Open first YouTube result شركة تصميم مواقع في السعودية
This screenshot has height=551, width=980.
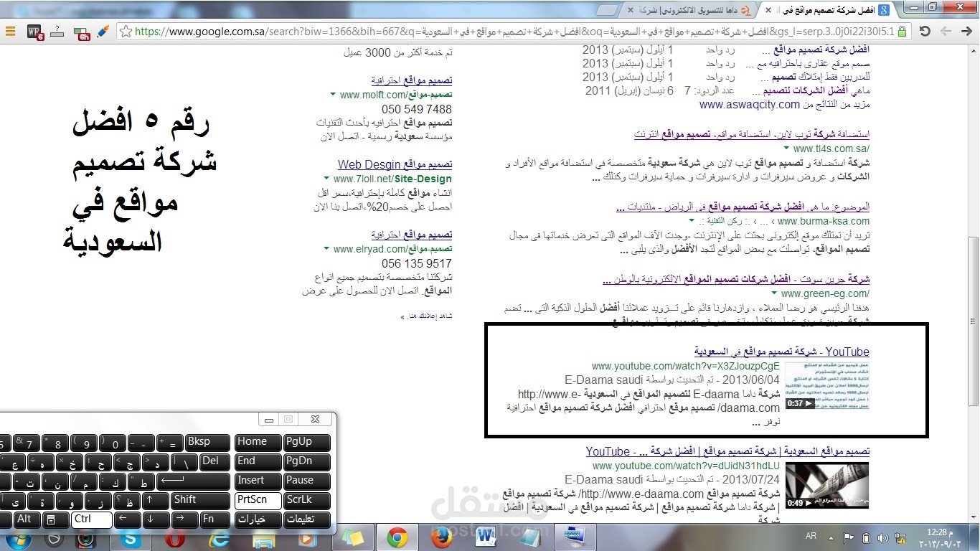pos(782,352)
